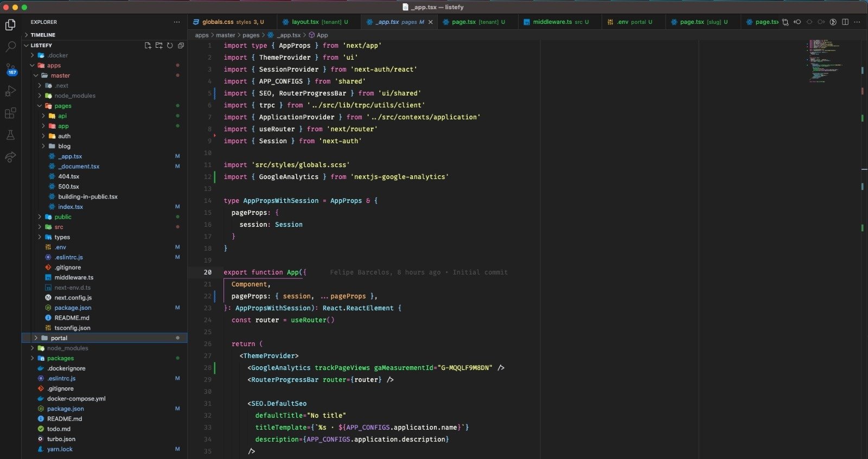Click '_app.tsx' in the breadcrumb

pyautogui.click(x=289, y=35)
